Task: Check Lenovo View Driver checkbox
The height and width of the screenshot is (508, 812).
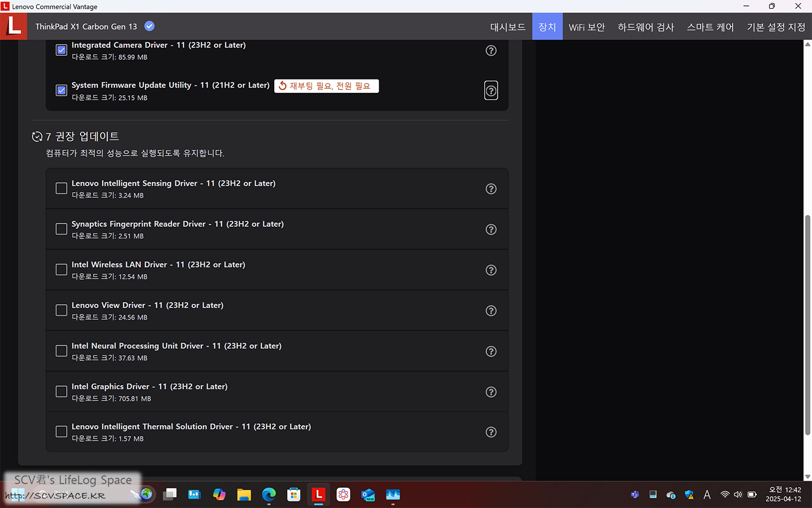Action: point(61,311)
